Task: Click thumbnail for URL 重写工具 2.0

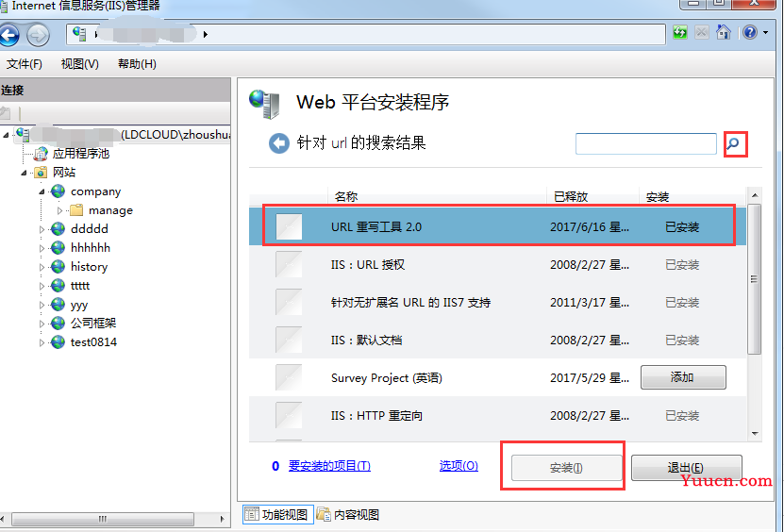Action: (289, 227)
